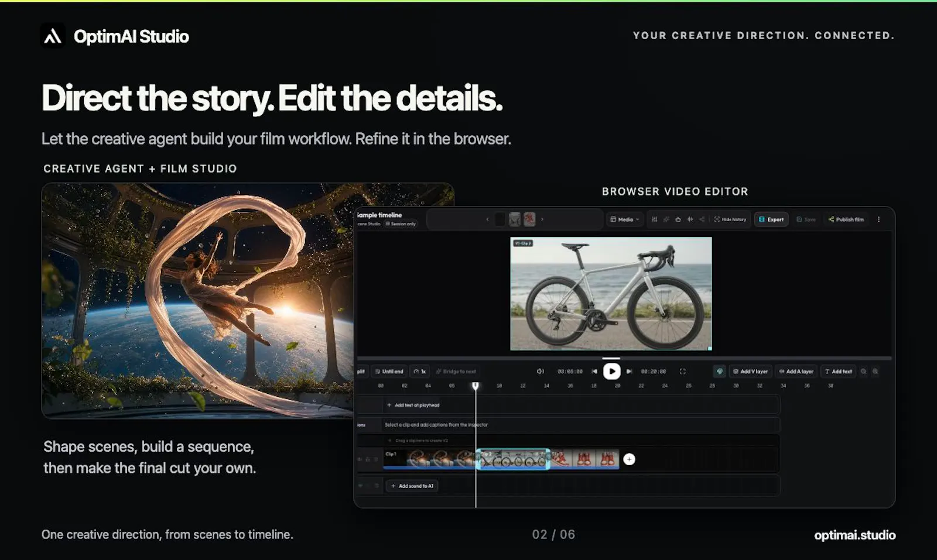Click the playhead marker on timeline ruler
This screenshot has width=937, height=560.
476,386
